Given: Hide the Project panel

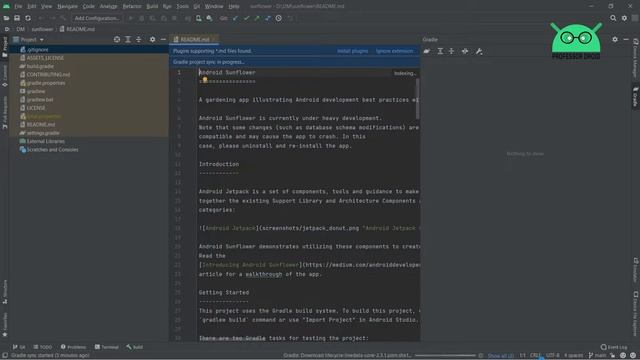Looking at the screenshot, I should pos(163,39).
